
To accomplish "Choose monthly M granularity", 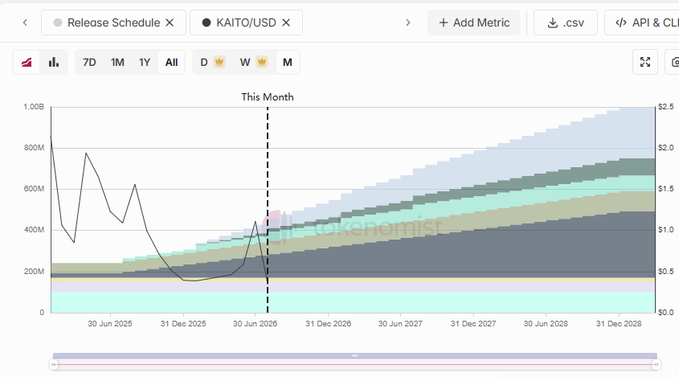I will pyautogui.click(x=287, y=62).
